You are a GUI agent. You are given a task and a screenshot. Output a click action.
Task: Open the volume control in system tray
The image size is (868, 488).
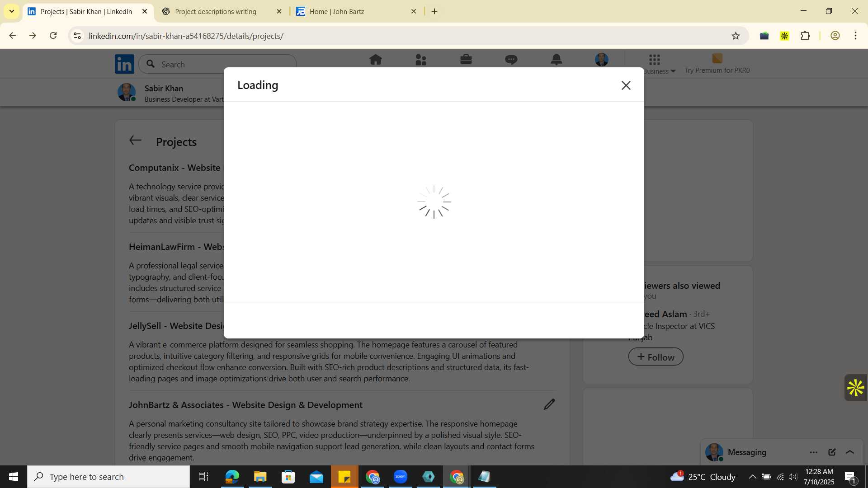point(793,477)
